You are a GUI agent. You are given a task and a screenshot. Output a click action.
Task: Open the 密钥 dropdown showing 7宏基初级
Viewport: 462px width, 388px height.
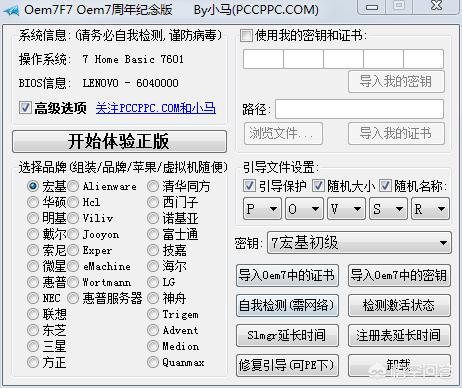click(x=359, y=243)
